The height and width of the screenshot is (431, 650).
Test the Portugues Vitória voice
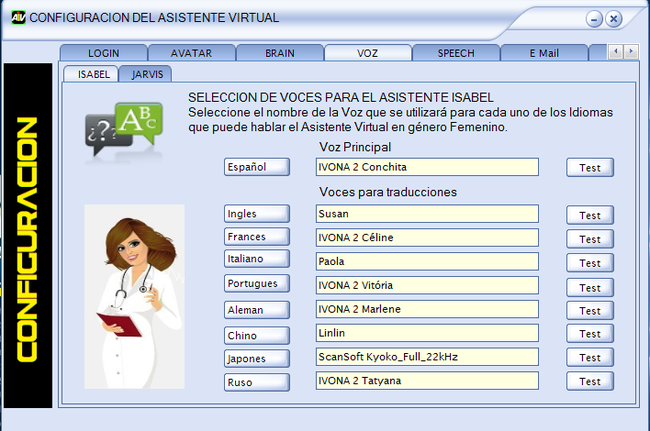pyautogui.click(x=590, y=288)
